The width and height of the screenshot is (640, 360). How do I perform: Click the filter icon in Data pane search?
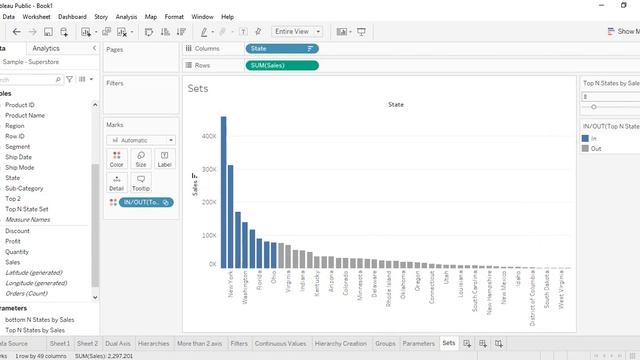(69, 79)
